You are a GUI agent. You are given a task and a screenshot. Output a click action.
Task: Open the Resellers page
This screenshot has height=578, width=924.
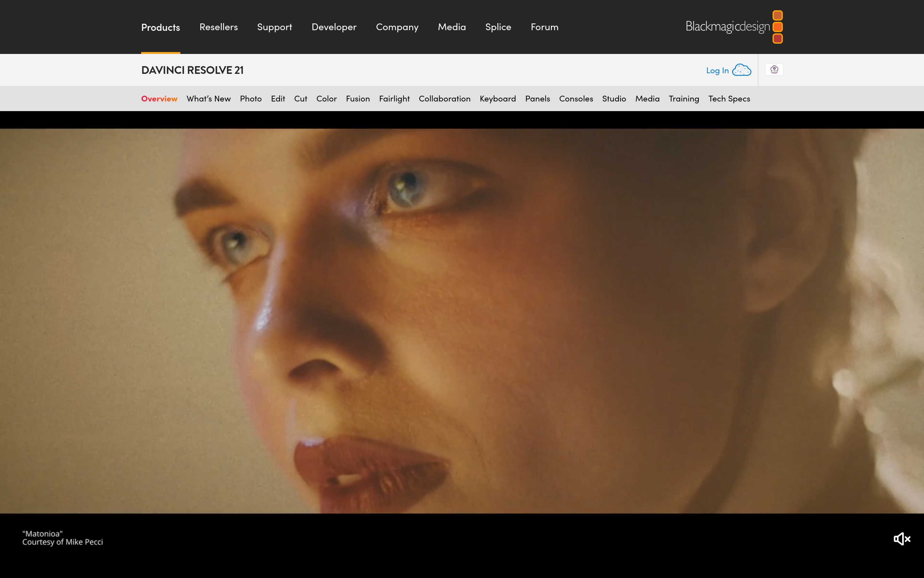(218, 27)
